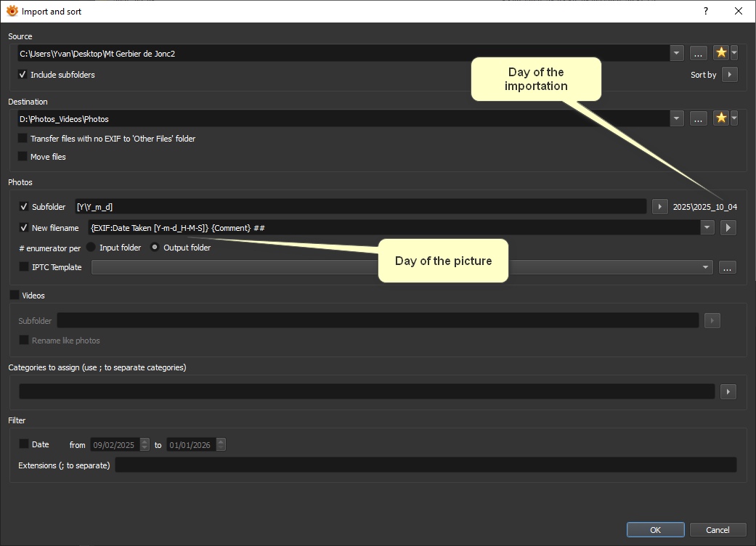Image resolution: width=756 pixels, height=546 pixels.
Task: Enable Transfer files with no EXIF option
Action: (23, 138)
